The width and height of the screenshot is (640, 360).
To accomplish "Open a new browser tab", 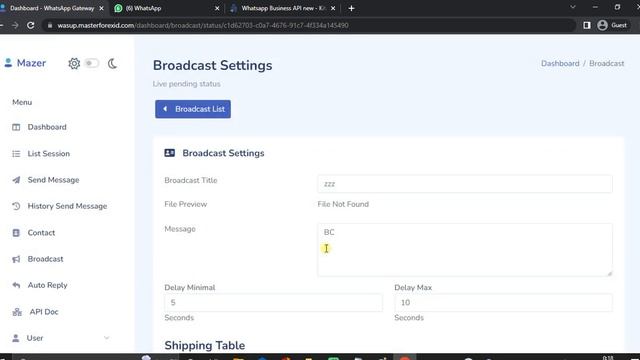I will pyautogui.click(x=351, y=8).
